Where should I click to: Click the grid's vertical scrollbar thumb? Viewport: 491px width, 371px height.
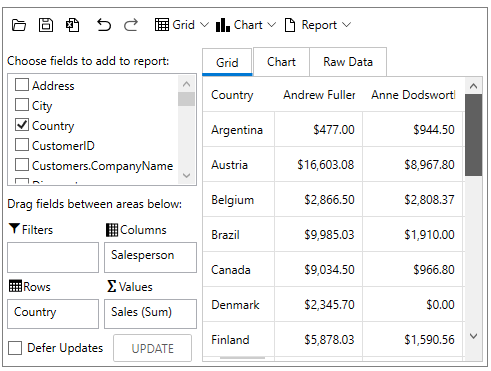473,135
